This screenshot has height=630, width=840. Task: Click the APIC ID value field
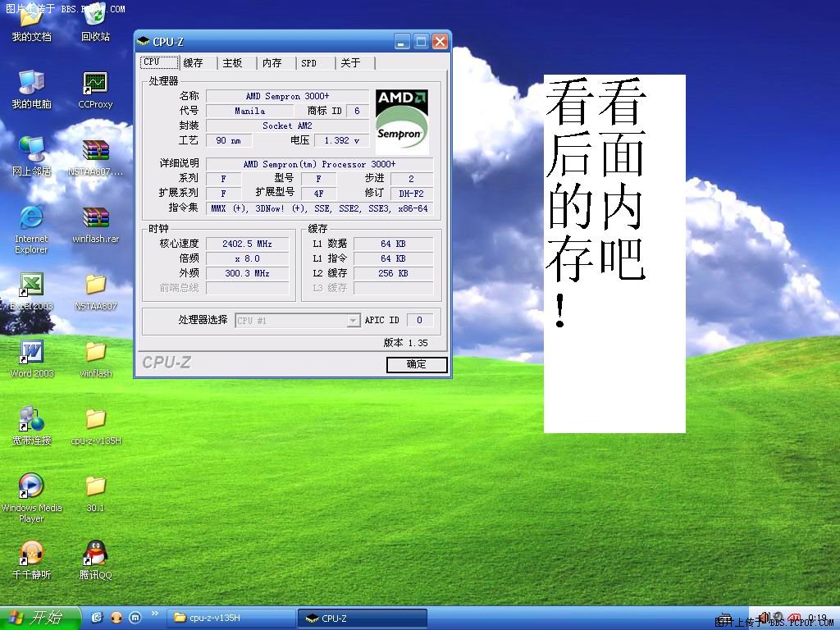coord(419,321)
